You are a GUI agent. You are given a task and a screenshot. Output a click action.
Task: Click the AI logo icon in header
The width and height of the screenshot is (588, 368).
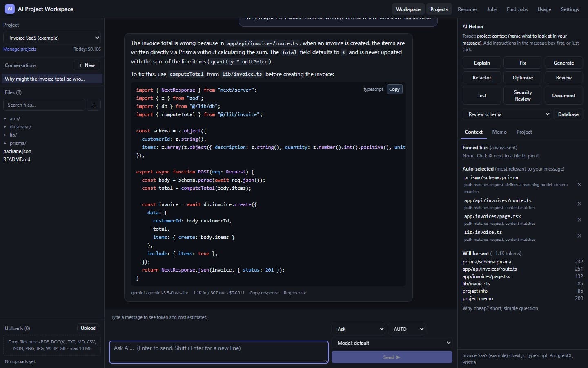[10, 9]
